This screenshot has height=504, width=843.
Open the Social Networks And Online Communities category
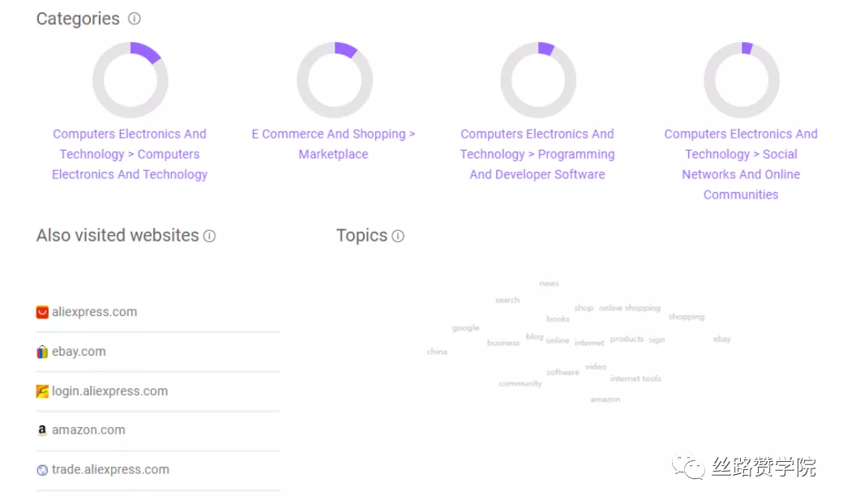pyautogui.click(x=741, y=164)
